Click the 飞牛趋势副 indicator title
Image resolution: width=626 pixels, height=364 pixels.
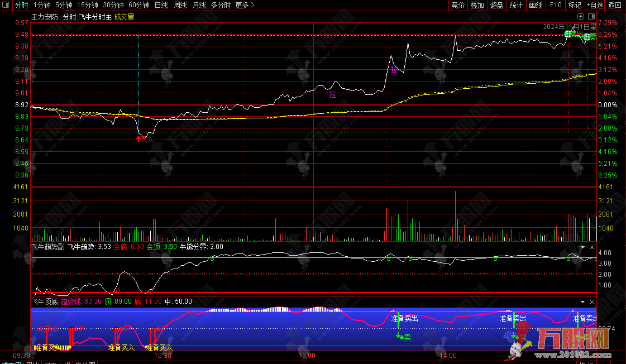[x=48, y=247]
